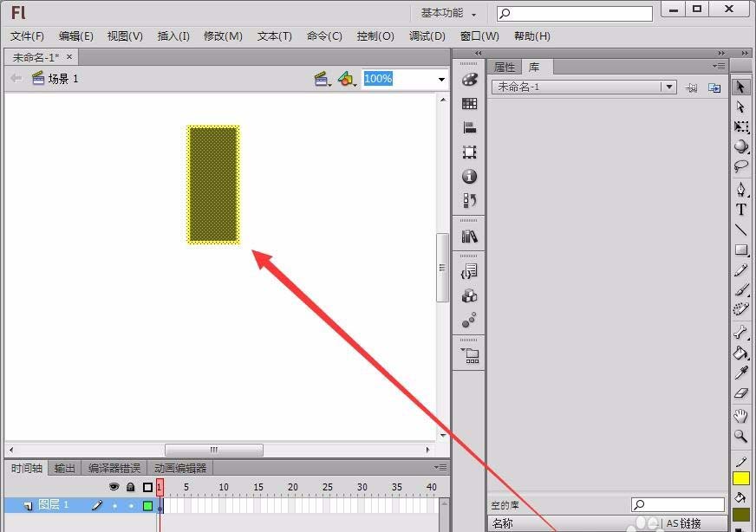The image size is (756, 532).
Task: Choose the Line tool
Action: pyautogui.click(x=741, y=230)
